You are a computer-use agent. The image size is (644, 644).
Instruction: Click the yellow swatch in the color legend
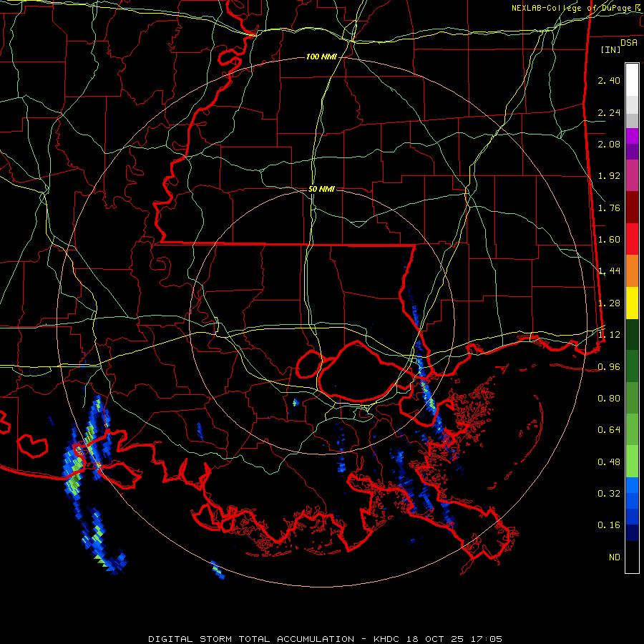tap(632, 303)
